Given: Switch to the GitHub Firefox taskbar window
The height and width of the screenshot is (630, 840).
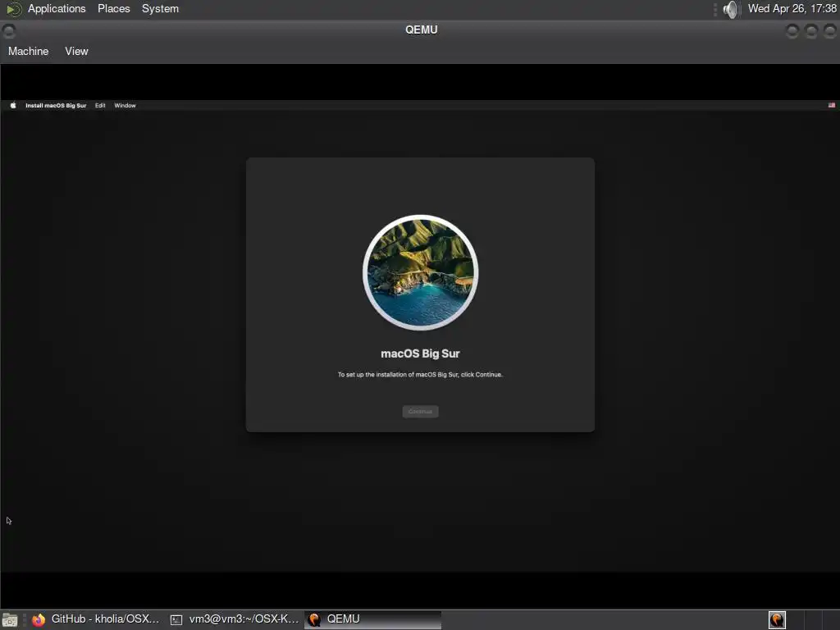Looking at the screenshot, I should point(97,619).
